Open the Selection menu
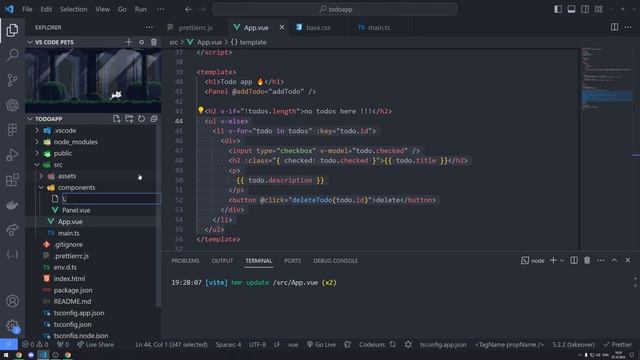 [x=73, y=9]
